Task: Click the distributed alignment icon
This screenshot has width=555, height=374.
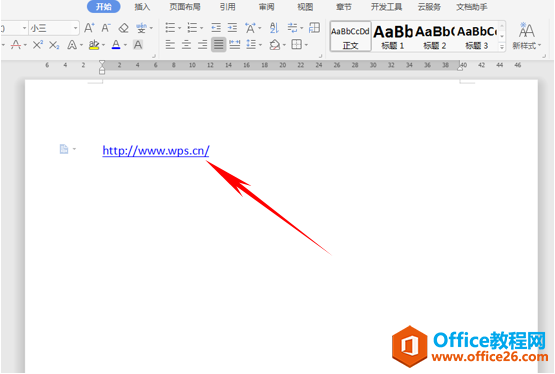Action: pyautogui.click(x=235, y=45)
